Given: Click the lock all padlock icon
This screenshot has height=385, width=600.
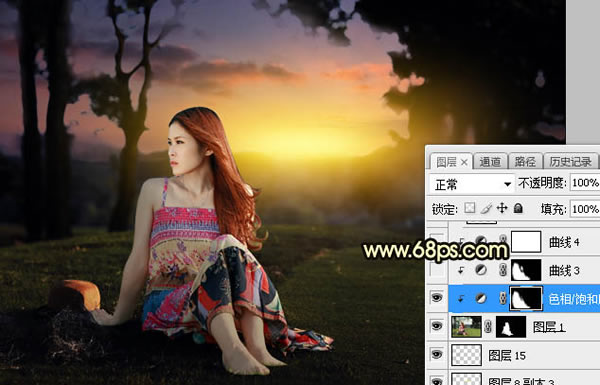Looking at the screenshot, I should point(518,208).
